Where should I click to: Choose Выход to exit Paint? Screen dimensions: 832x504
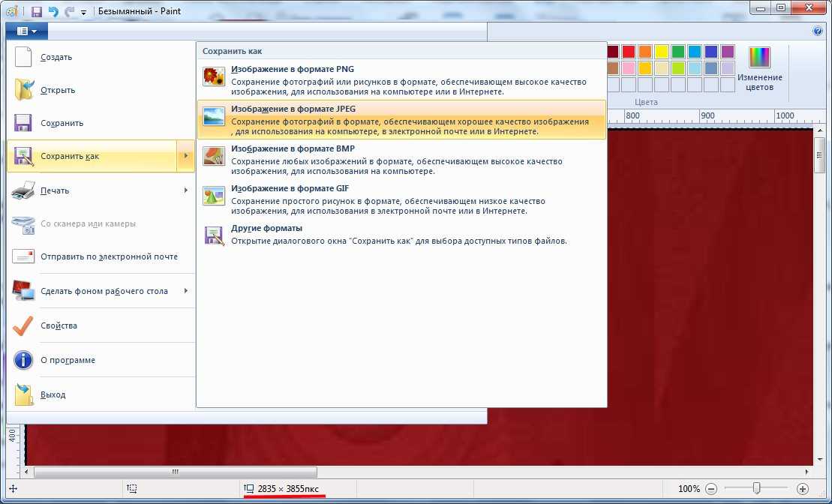101,394
